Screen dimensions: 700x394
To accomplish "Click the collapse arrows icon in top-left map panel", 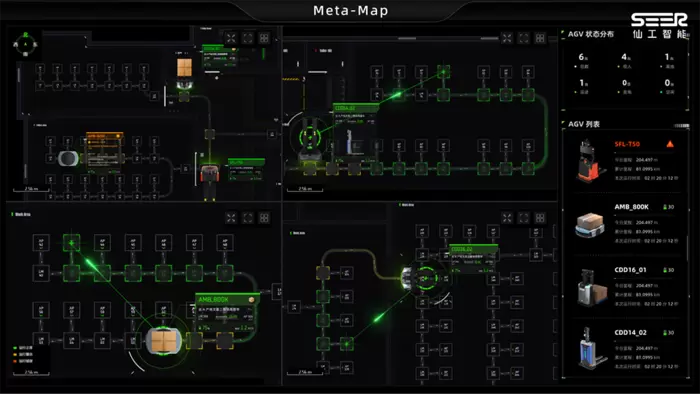I will (x=231, y=38).
